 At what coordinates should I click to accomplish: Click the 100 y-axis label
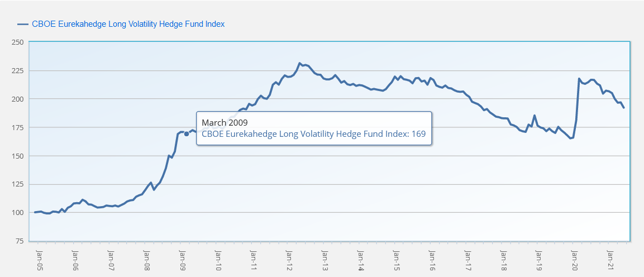[x=17, y=213]
